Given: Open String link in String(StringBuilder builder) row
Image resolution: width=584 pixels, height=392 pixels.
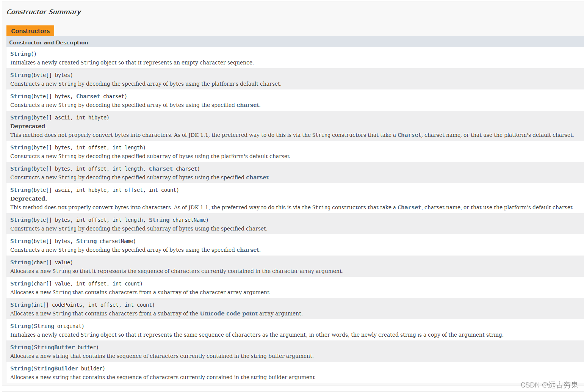Looking at the screenshot, I should 20,368.
